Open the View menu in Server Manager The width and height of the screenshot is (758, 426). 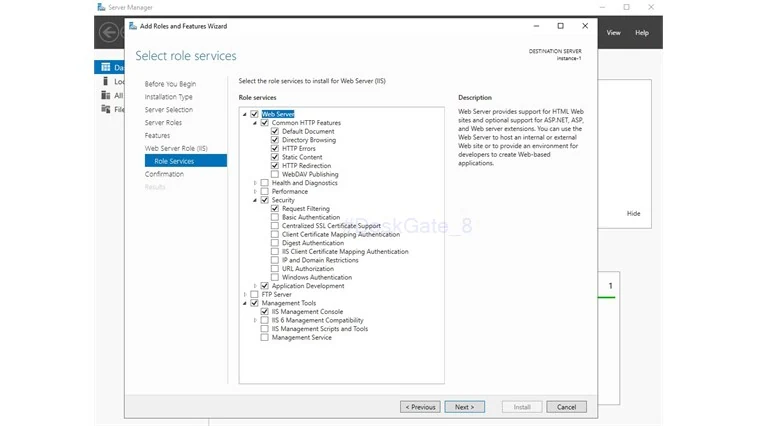(613, 33)
